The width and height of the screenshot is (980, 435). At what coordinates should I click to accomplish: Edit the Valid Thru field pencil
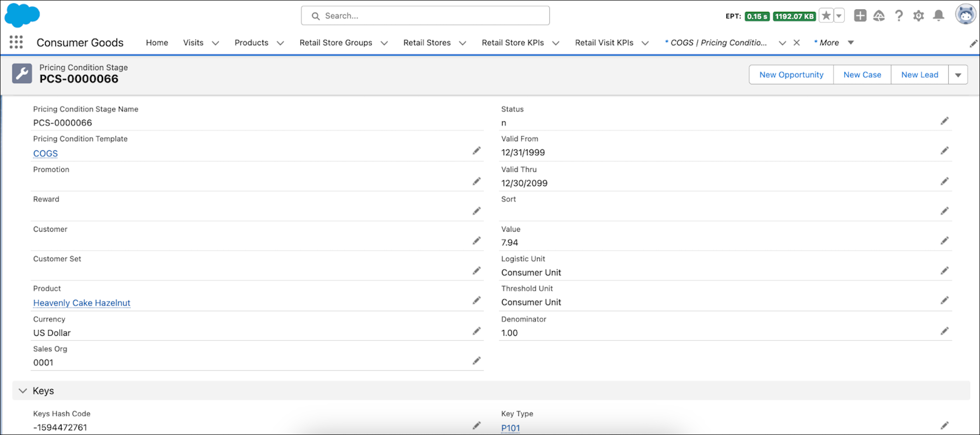[x=945, y=181]
